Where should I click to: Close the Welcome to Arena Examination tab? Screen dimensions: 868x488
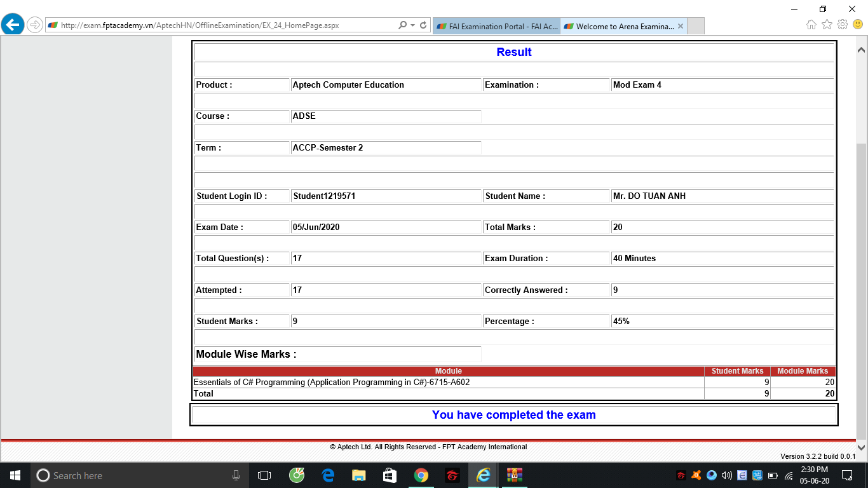click(681, 27)
